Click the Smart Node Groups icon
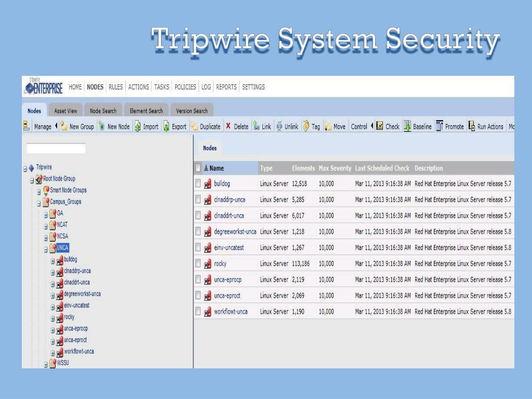Screen dimensions: 532x399 point(46,190)
